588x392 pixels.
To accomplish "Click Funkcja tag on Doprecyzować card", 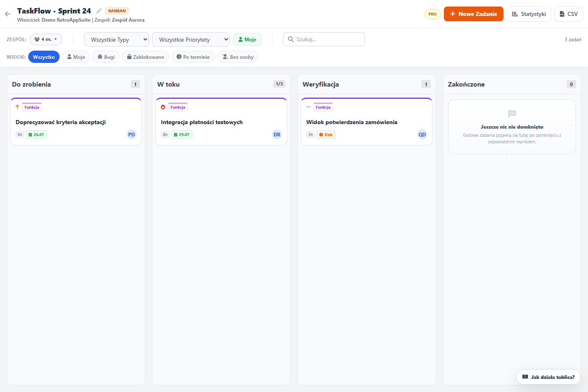I will (x=32, y=107).
